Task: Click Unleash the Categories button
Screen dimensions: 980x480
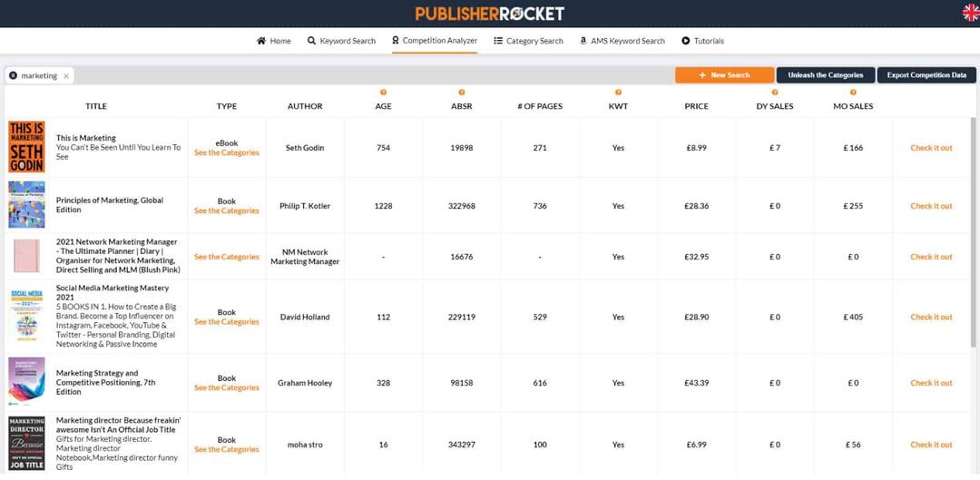Action: coord(826,75)
